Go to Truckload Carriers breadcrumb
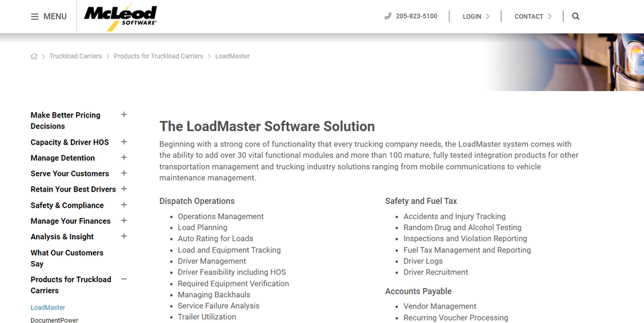644x323 pixels. click(75, 56)
